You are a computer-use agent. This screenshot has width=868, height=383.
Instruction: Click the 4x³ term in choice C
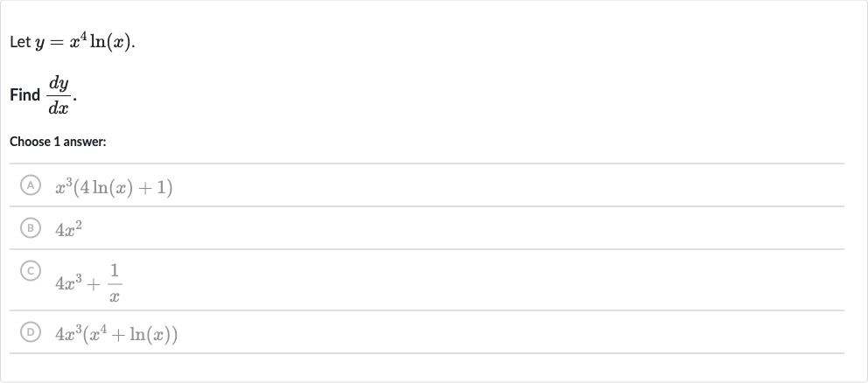68,283
